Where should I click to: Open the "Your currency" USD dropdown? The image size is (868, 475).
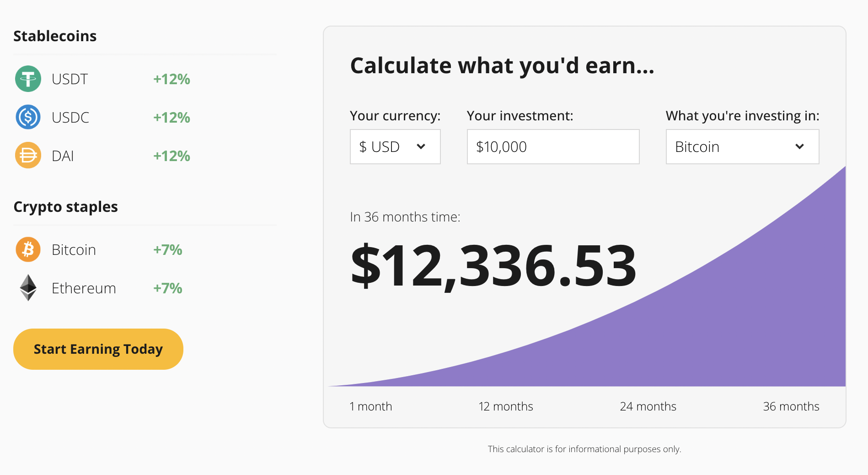(395, 146)
